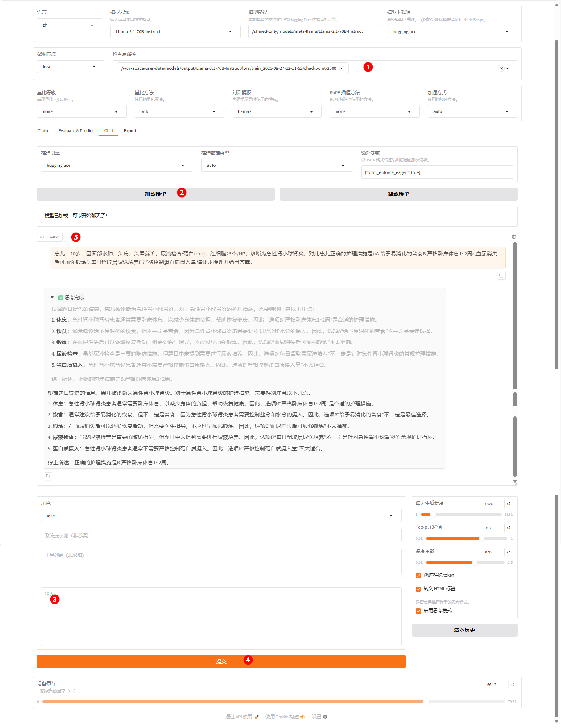Open the Export tab
This screenshot has width=561, height=728.
(130, 131)
